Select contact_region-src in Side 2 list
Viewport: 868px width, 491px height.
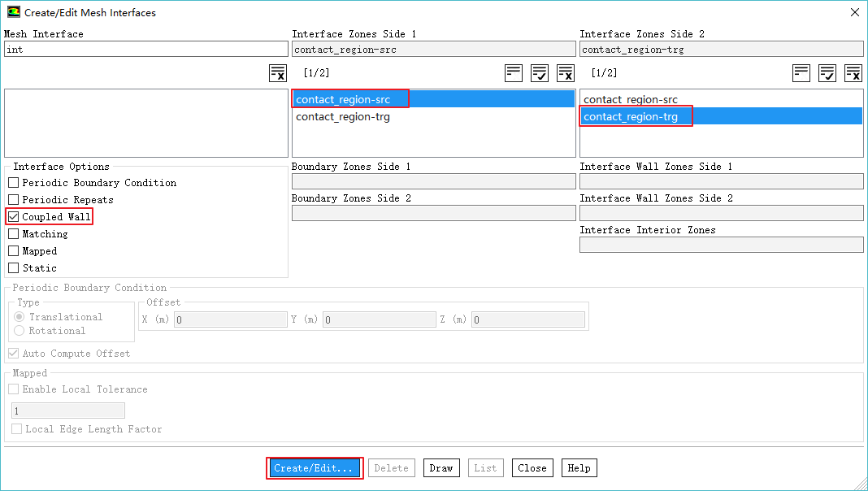(x=631, y=99)
